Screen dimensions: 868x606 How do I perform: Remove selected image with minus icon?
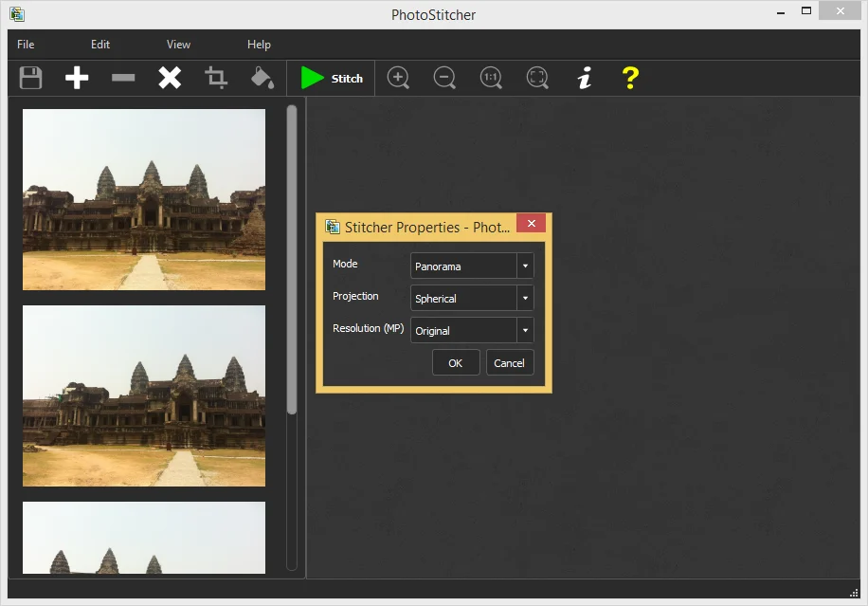coord(123,78)
